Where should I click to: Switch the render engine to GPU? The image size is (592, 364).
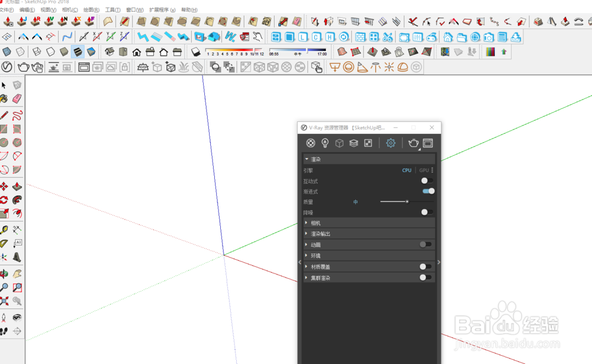(x=424, y=170)
